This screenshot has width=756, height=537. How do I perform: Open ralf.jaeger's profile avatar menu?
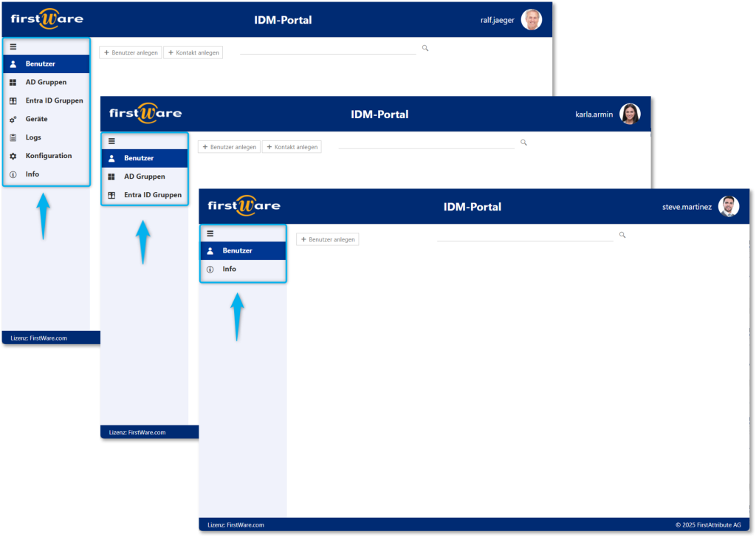coord(531,19)
